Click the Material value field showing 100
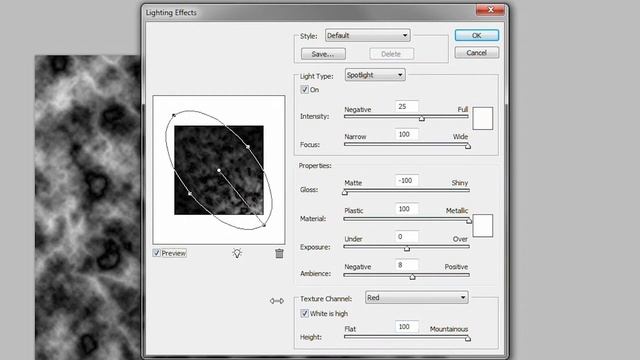Image resolution: width=640 pixels, height=360 pixels. click(407, 209)
